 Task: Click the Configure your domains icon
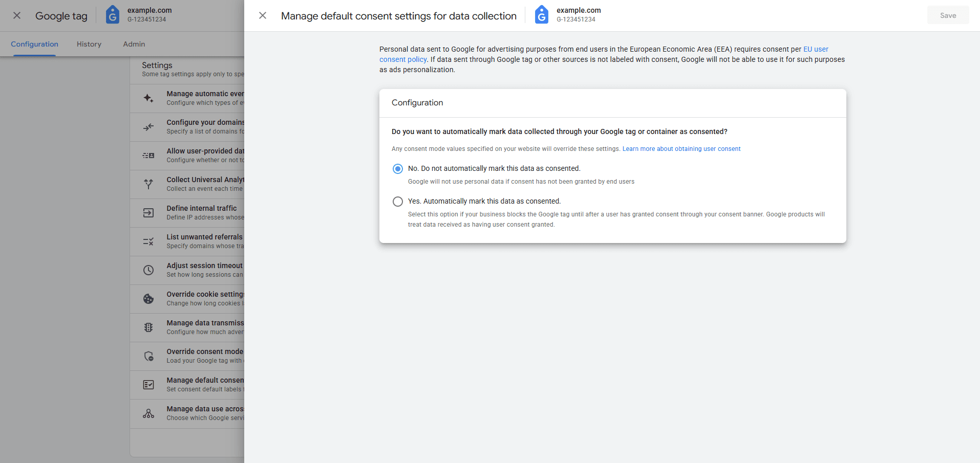coord(148,126)
